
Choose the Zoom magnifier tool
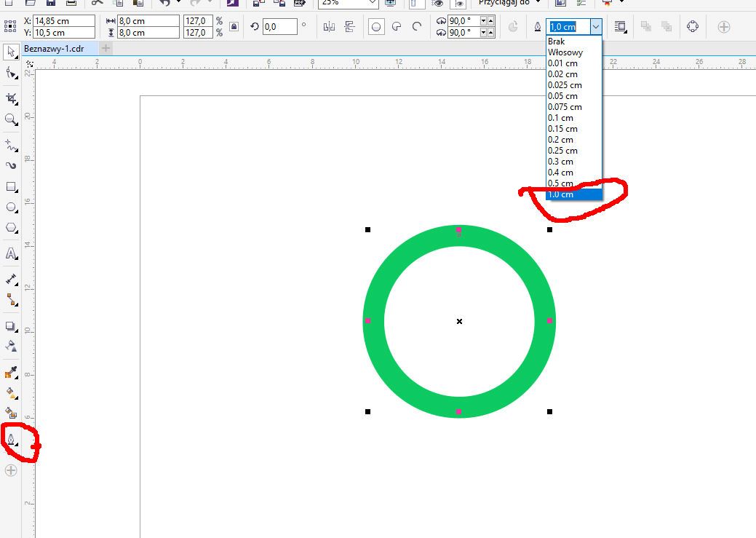point(11,119)
